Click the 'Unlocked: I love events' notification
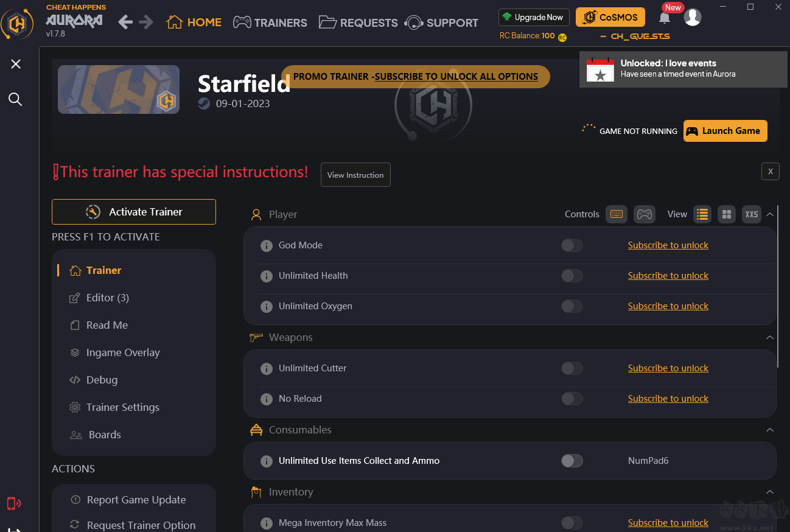This screenshot has height=532, width=790. coord(683,69)
